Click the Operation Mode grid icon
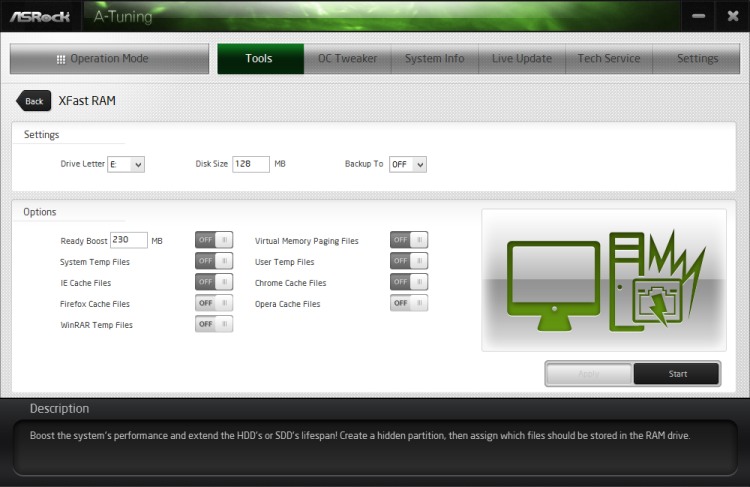The width and height of the screenshot is (750, 487). (61, 59)
